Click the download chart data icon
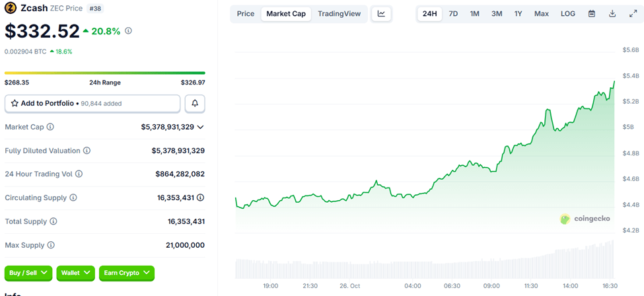This screenshot has width=644, height=296. point(612,14)
